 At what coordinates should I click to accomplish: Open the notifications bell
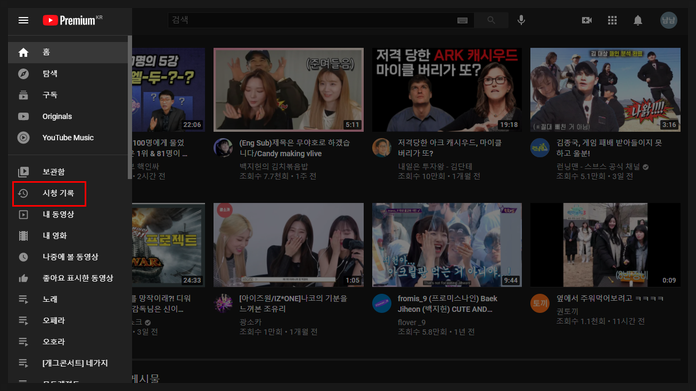pos(638,20)
